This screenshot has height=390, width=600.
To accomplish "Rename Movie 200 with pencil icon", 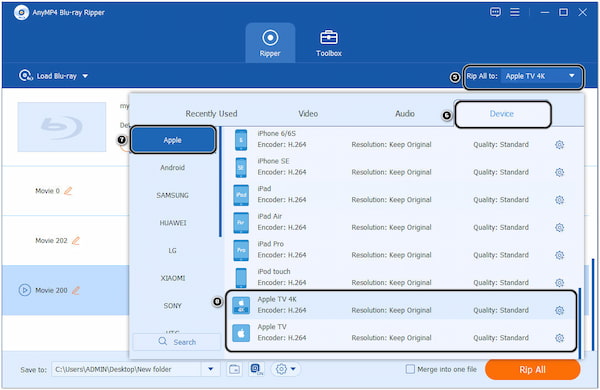I will [x=76, y=290].
